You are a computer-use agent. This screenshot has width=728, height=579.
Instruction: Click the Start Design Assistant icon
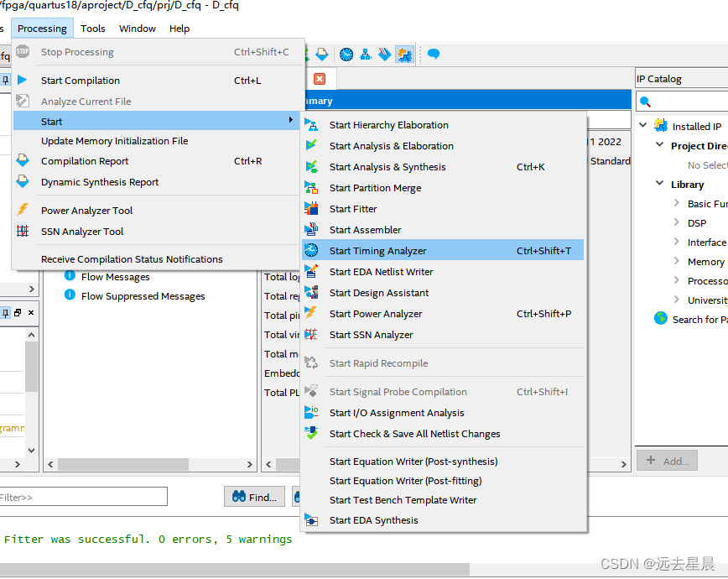tap(311, 292)
